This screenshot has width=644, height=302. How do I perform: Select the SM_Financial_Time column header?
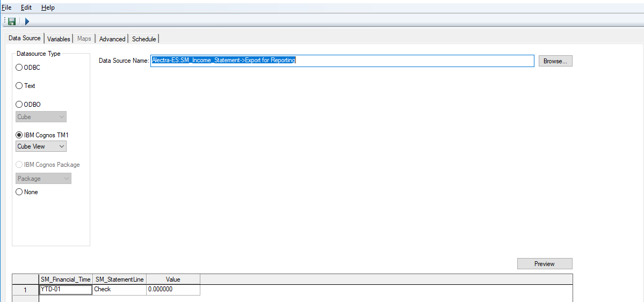66,279
